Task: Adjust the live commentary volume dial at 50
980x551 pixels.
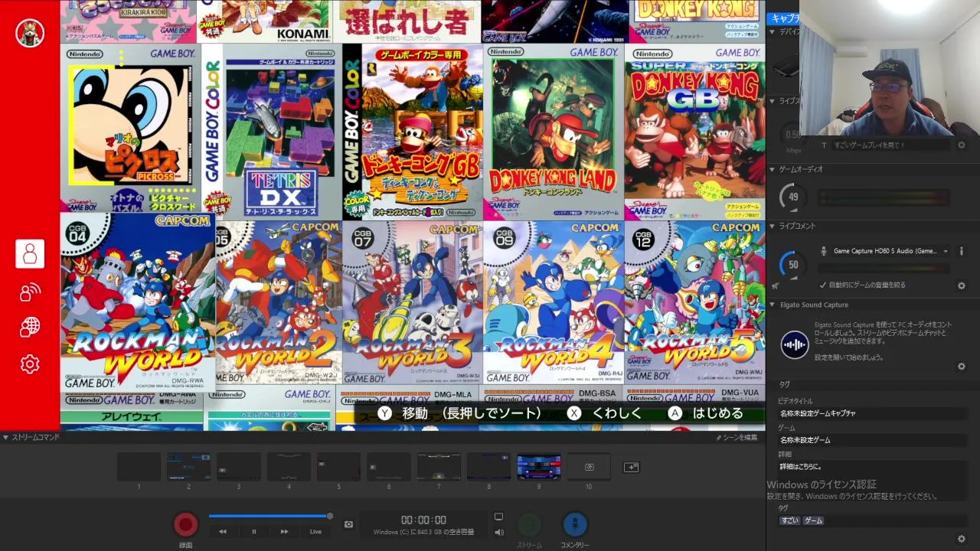Action: (793, 265)
